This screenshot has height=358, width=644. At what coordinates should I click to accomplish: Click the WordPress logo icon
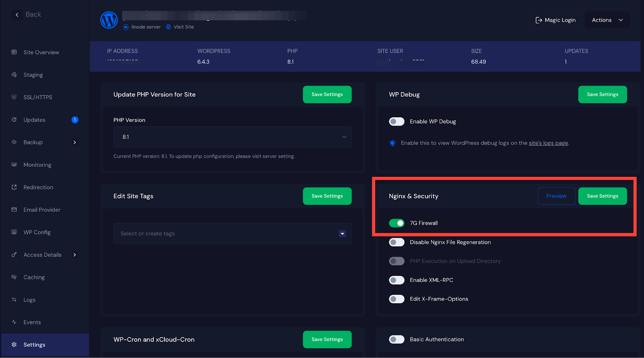pos(109,20)
